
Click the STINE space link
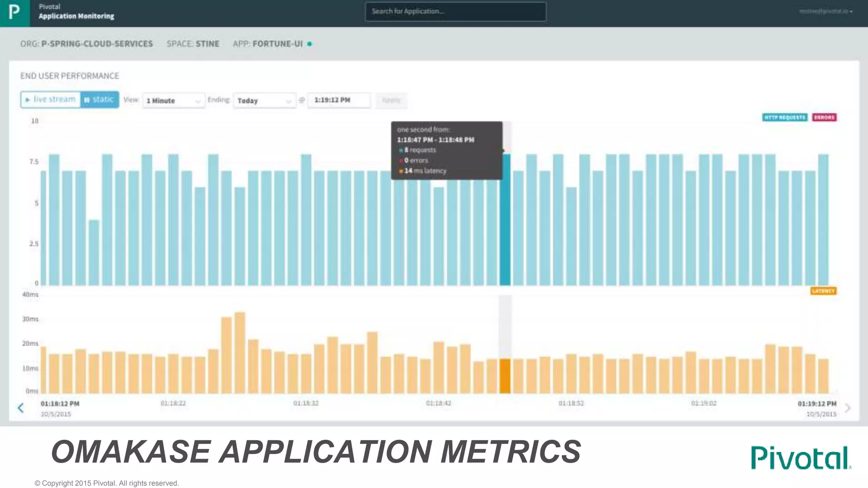(208, 44)
